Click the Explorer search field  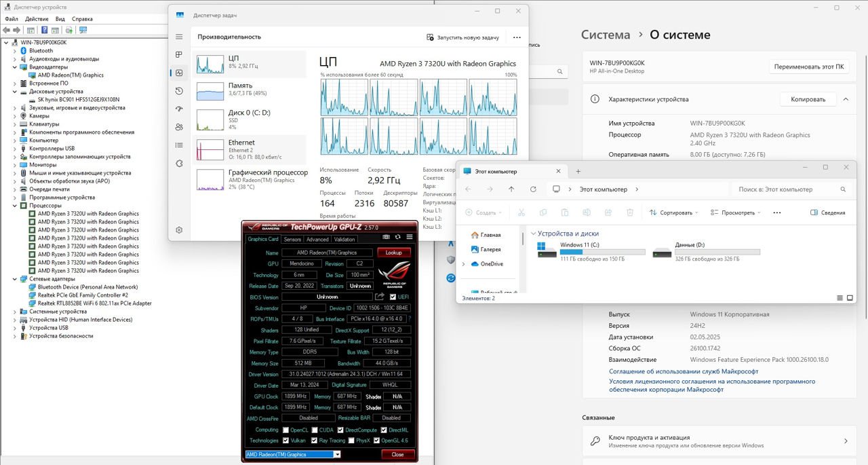pyautogui.click(x=787, y=189)
